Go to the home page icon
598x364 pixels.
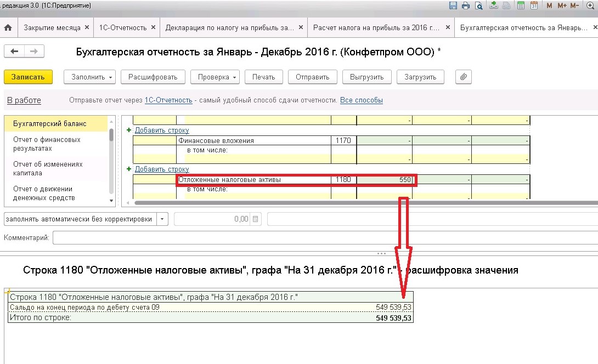click(8, 27)
